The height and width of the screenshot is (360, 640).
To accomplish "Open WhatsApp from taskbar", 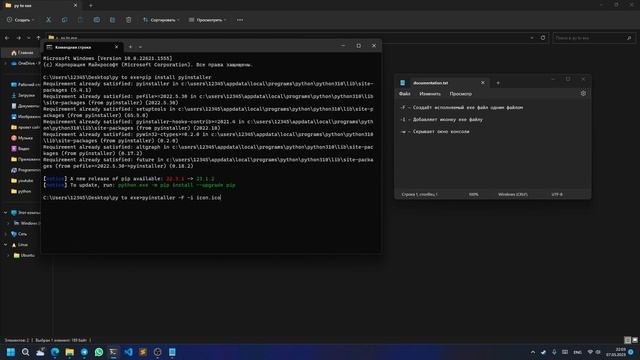I will click(x=99, y=352).
